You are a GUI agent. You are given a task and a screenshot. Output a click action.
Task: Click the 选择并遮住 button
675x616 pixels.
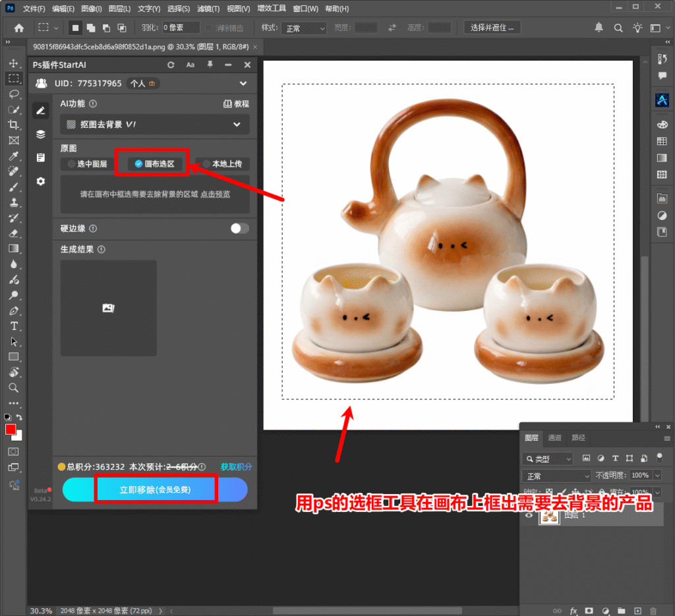(492, 28)
